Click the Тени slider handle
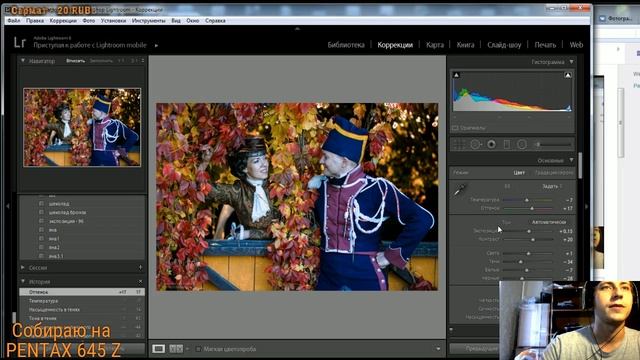The image size is (640, 360). click(521, 262)
